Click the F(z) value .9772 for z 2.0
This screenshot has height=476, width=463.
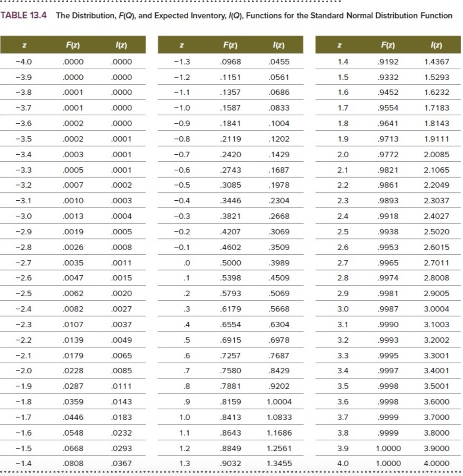pos(388,154)
